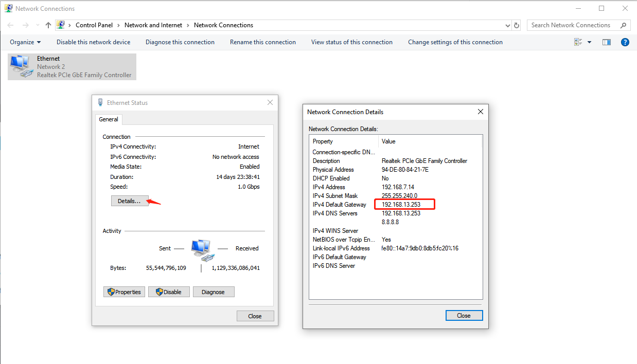637x364 pixels.
Task: Open the Details... button
Action: pos(129,201)
